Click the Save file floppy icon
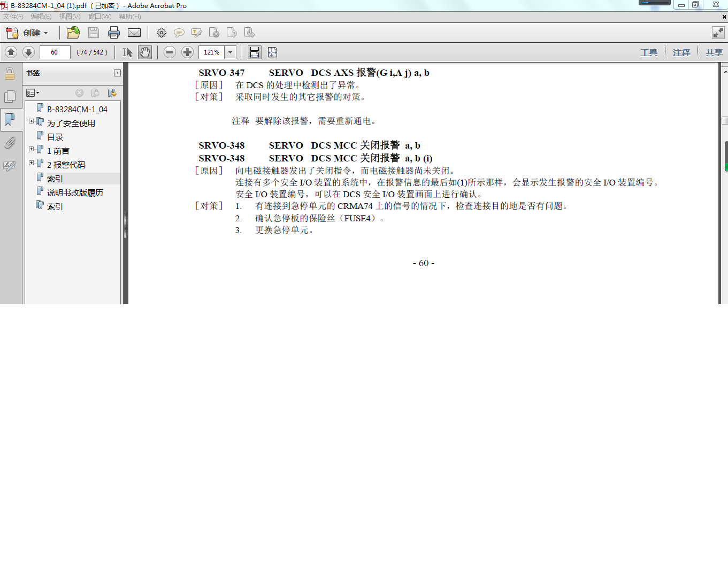728x565 pixels. point(94,33)
